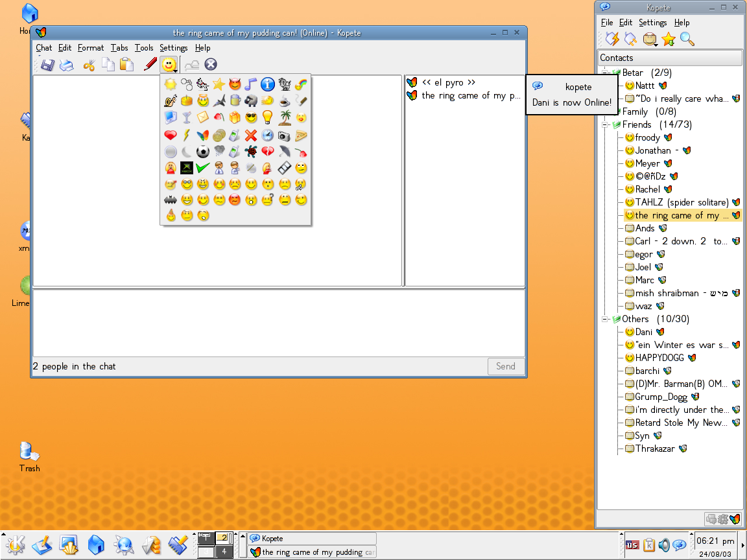747x560 pixels.
Task: Click the Cut scissors toolbar icon
Action: pos(89,65)
